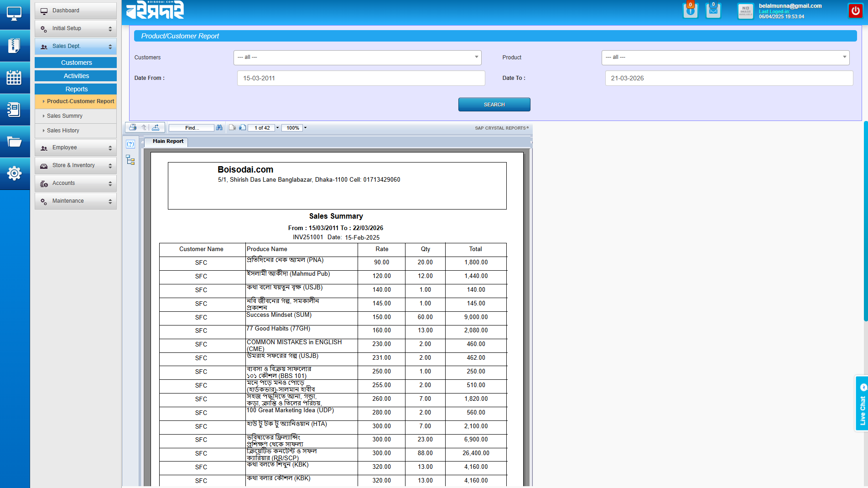Open the zoom level 100% dropdown
Viewport: 868px width, 488px height.
(305, 128)
